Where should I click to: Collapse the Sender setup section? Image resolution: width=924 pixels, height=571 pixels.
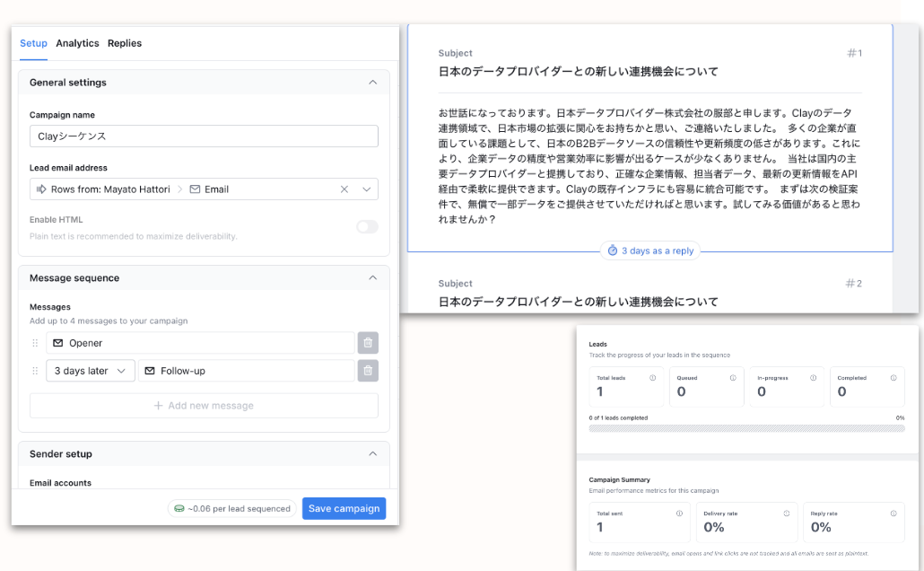(x=372, y=454)
